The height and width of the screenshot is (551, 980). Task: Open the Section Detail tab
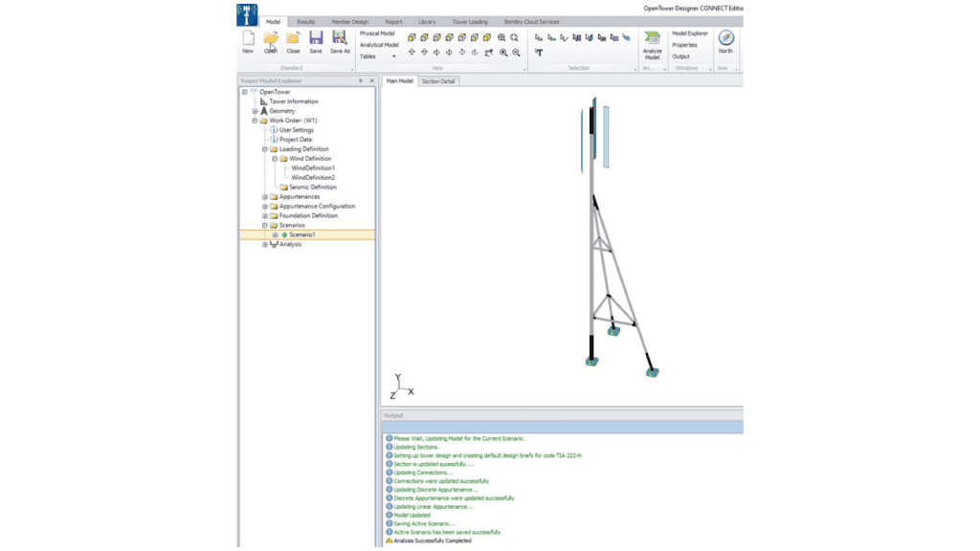(x=438, y=81)
